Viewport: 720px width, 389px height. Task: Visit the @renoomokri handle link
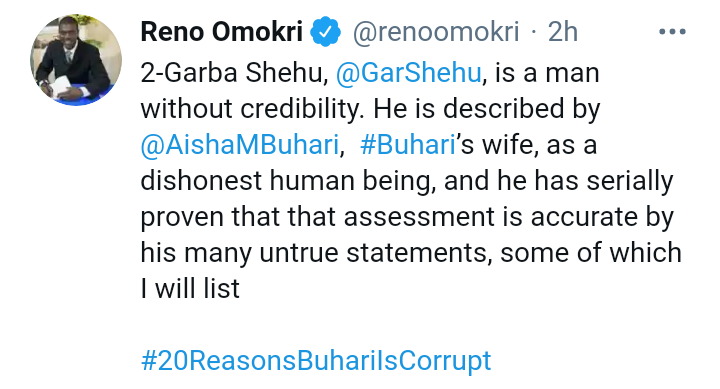[x=436, y=32]
